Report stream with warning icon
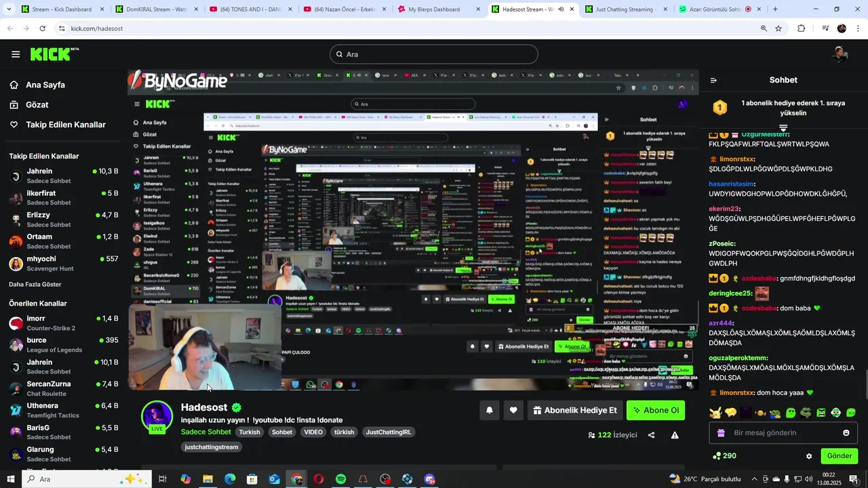 click(x=675, y=435)
